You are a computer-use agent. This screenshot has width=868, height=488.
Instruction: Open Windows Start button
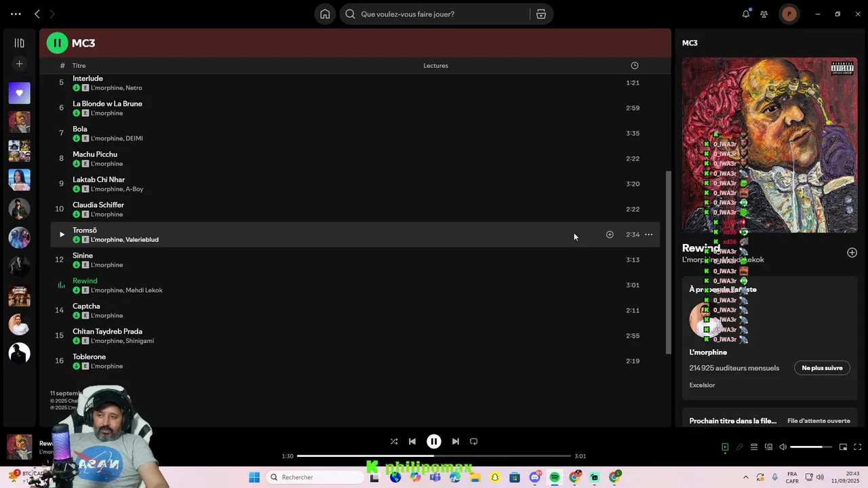pyautogui.click(x=254, y=477)
